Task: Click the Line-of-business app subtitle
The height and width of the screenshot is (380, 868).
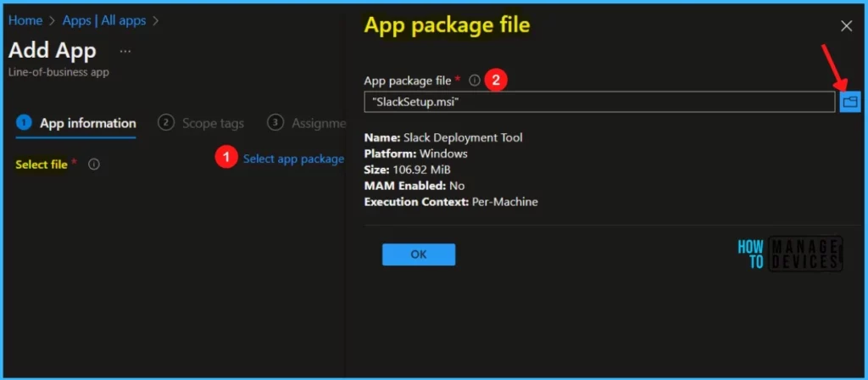Action: point(58,73)
